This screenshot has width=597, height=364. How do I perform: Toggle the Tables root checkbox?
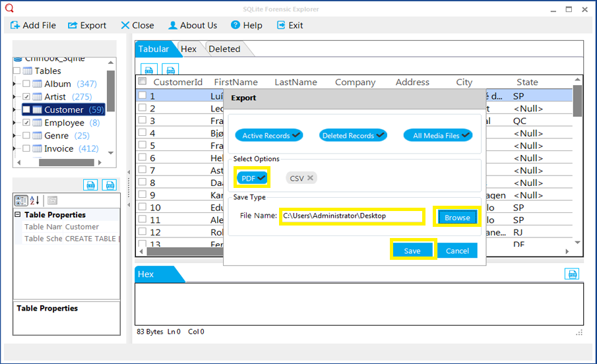pyautogui.click(x=16, y=71)
